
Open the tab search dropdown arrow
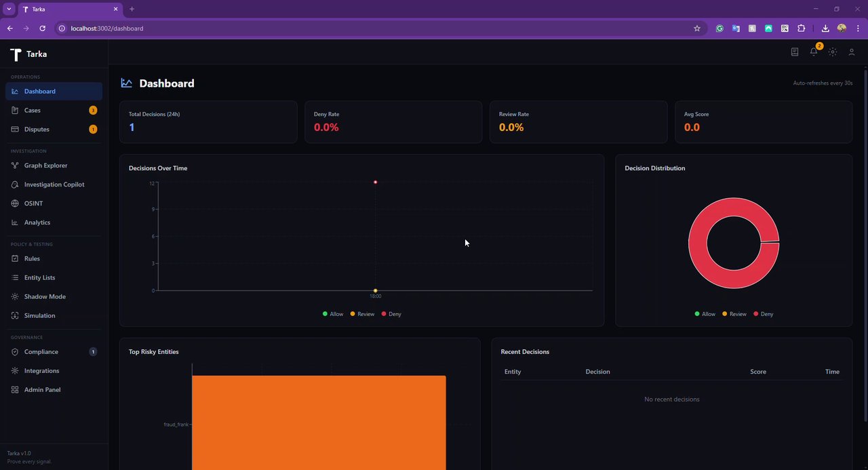[9, 9]
